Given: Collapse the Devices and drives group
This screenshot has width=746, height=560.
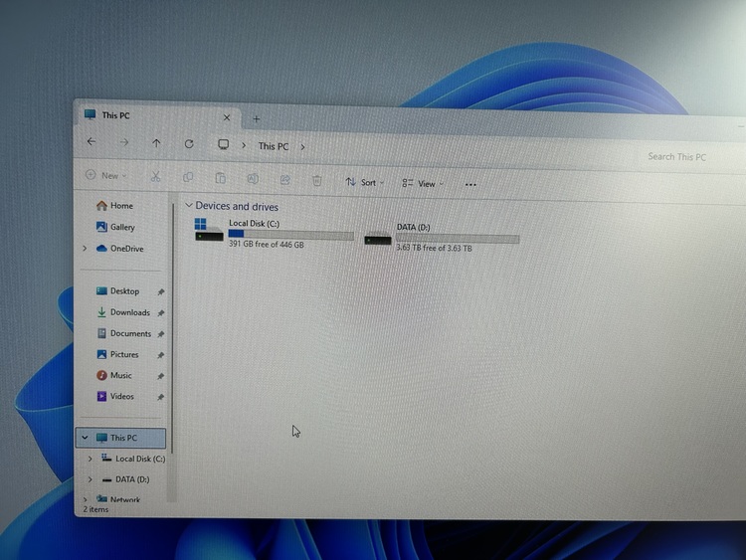Looking at the screenshot, I should (188, 205).
